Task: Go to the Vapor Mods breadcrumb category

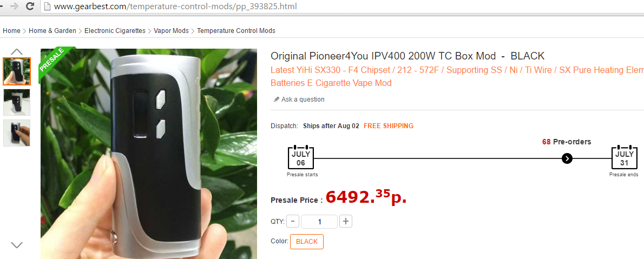Action: click(171, 31)
